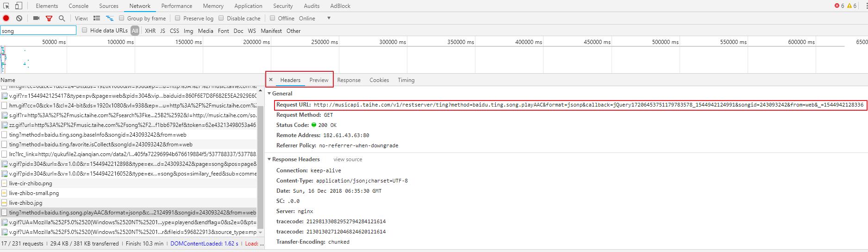868x252 pixels.
Task: Filter requests by Manifest
Action: coord(271,31)
